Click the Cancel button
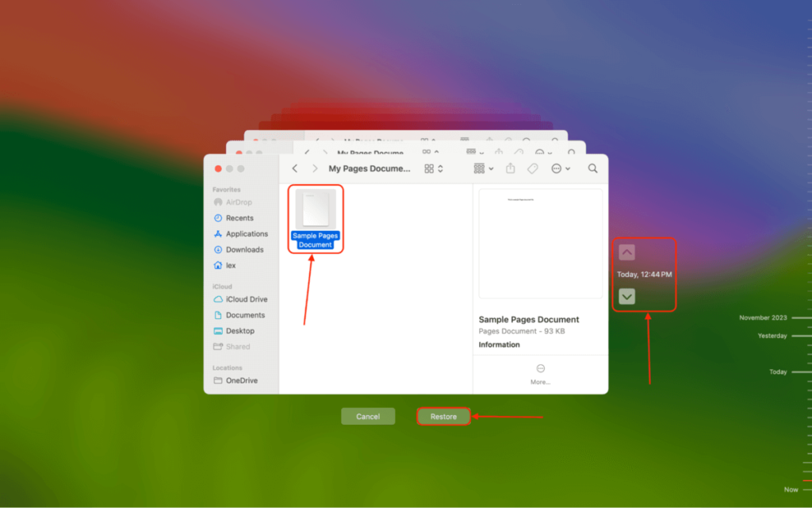 368,415
